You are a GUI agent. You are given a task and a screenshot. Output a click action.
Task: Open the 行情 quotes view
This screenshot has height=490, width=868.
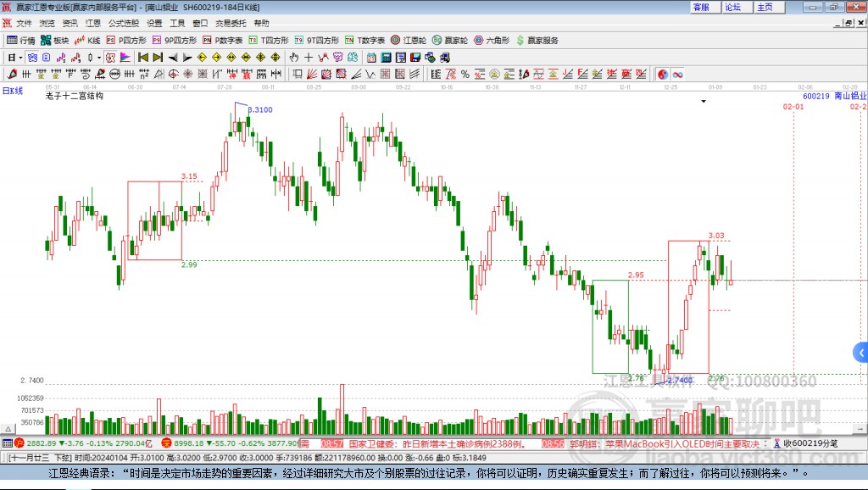21,41
